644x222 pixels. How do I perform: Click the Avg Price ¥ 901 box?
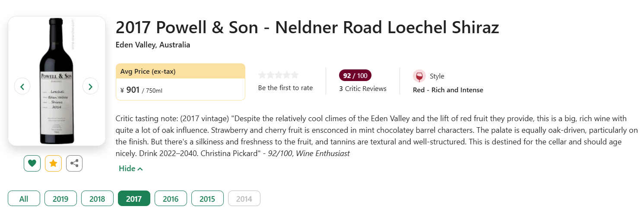180,82
